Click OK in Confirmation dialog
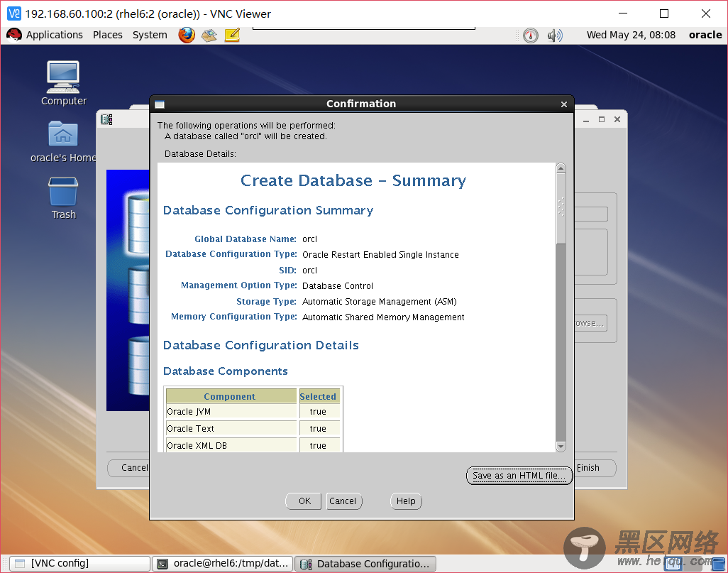The height and width of the screenshot is (573, 728). 304,501
